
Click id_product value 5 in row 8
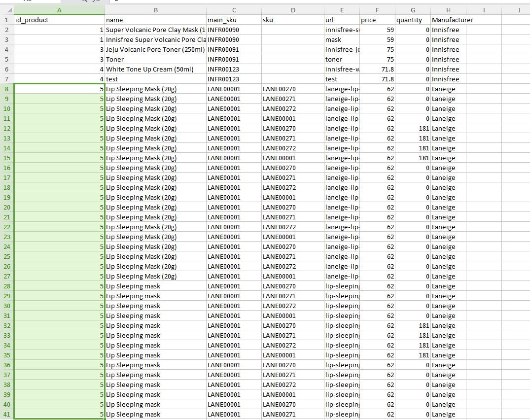point(59,89)
